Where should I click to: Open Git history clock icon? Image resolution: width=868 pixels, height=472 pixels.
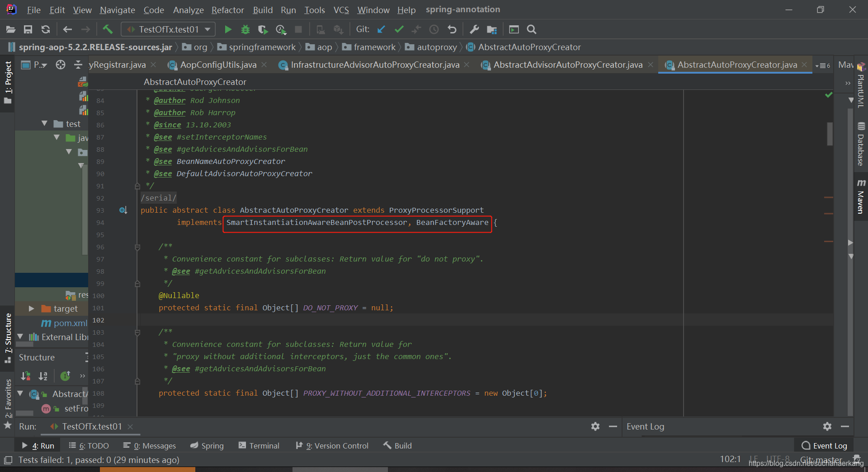tap(434, 29)
